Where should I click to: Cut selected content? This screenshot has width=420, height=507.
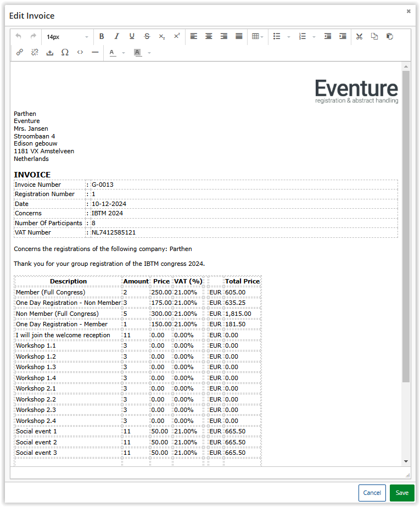(x=359, y=36)
